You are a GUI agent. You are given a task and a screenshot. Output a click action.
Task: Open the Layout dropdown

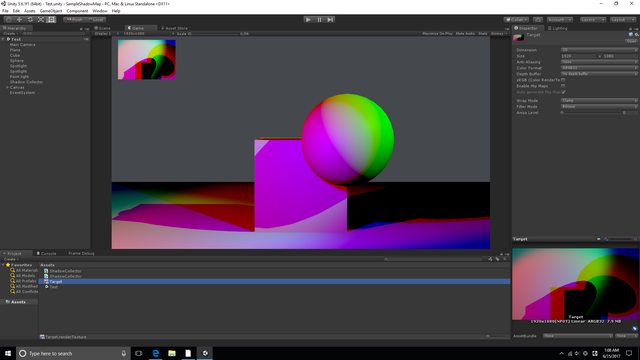pyautogui.click(x=623, y=20)
